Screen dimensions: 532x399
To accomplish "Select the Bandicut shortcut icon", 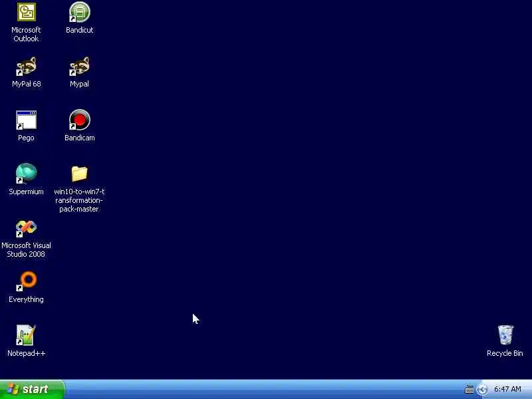I will pos(79,12).
